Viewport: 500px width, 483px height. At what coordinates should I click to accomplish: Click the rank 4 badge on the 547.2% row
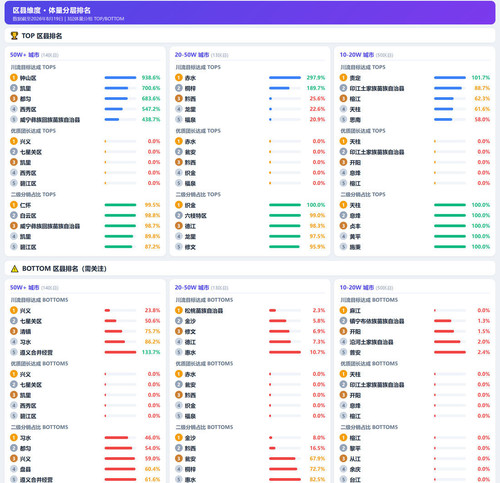coord(14,109)
